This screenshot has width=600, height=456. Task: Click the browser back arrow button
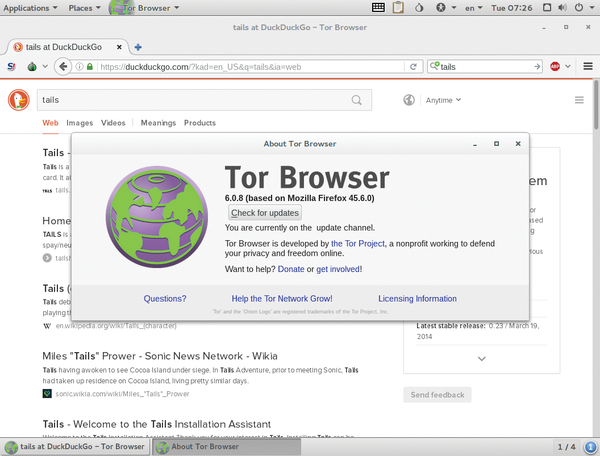[63, 67]
